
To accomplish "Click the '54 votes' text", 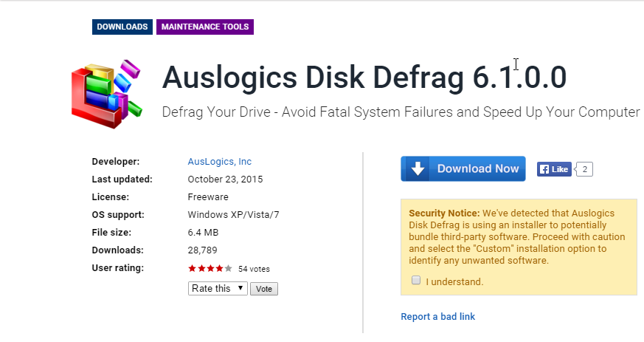I will (x=254, y=269).
